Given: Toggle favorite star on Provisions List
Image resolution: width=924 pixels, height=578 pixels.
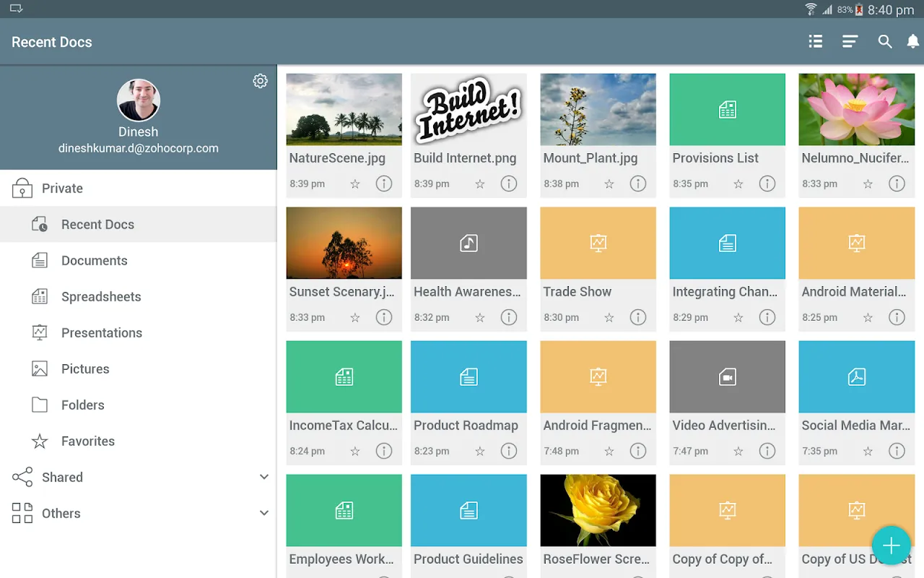Looking at the screenshot, I should pyautogui.click(x=738, y=184).
